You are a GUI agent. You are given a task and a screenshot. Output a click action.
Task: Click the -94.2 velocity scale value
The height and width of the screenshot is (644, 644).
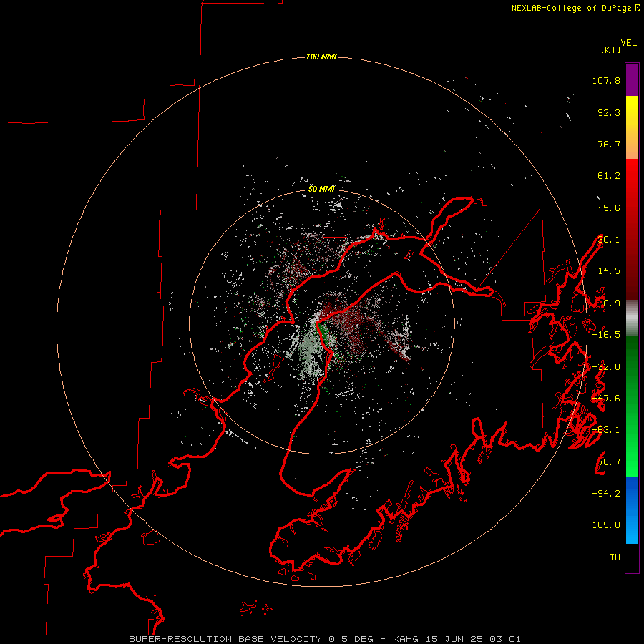(606, 493)
